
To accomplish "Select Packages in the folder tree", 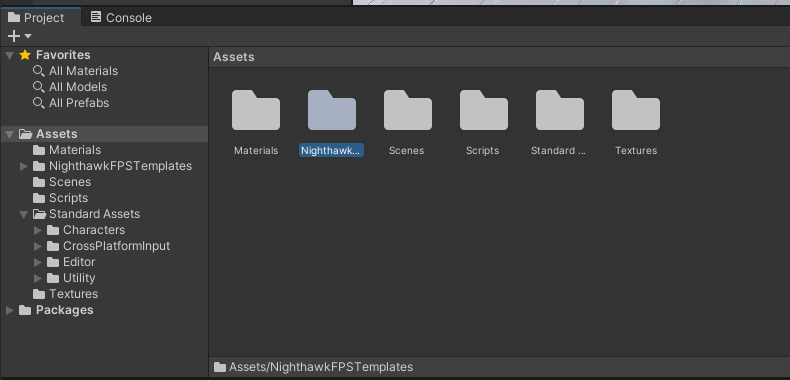I will click(x=64, y=310).
